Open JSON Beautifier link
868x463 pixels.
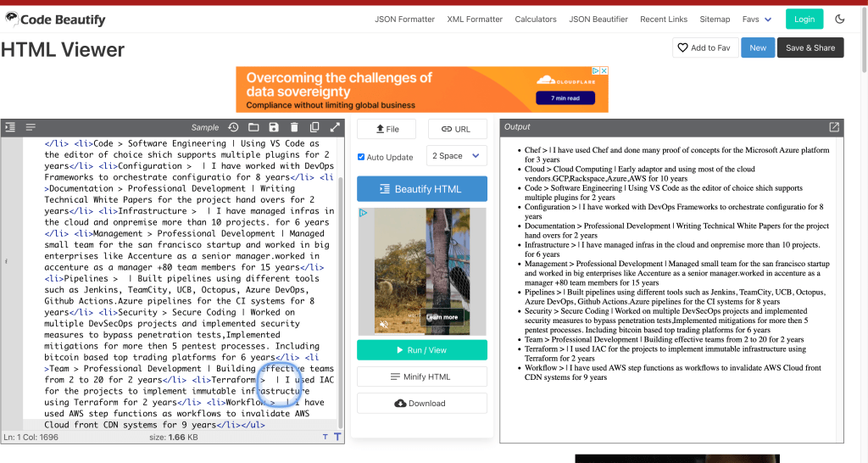pos(598,19)
